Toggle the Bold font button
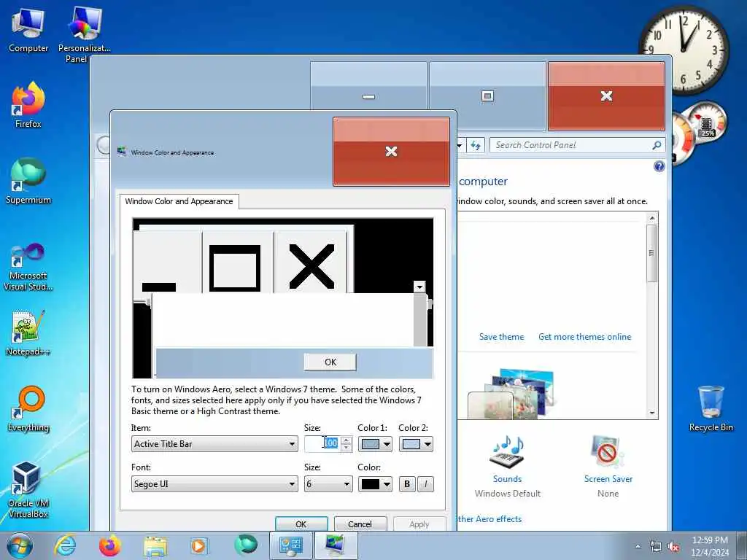Viewport: 747px width, 560px height. click(x=407, y=484)
